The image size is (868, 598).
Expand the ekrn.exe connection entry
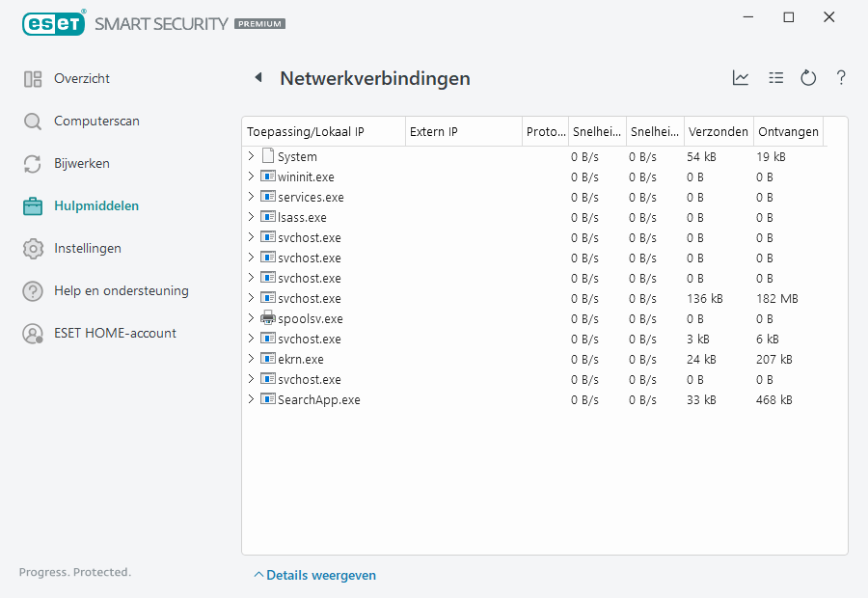pos(252,359)
